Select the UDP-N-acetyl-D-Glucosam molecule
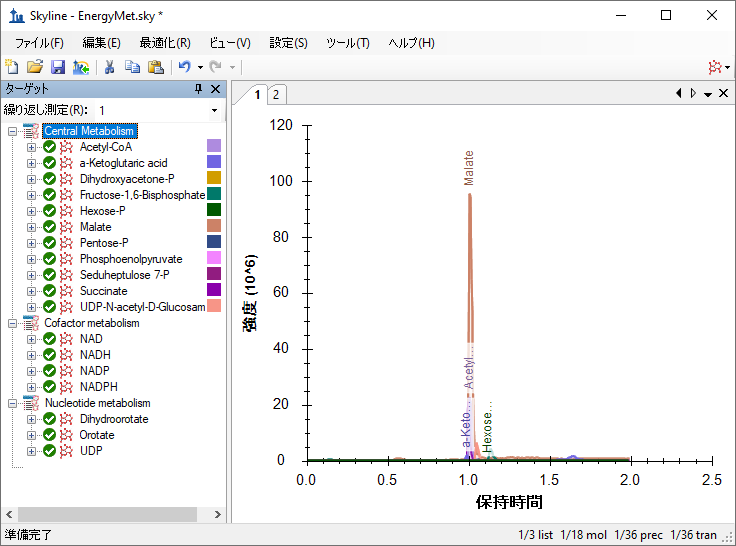The image size is (736, 546). pos(142,307)
